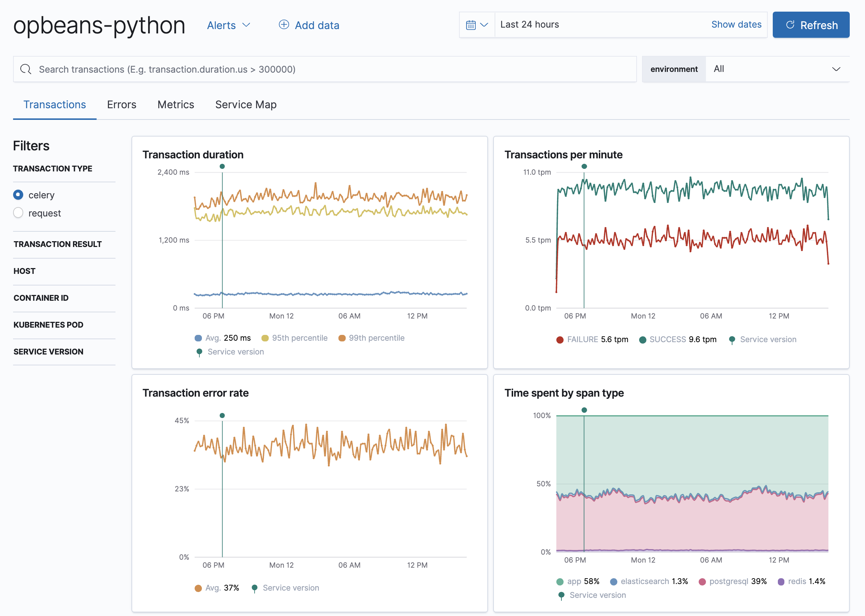Expand the HOST filter
The height and width of the screenshot is (616, 865).
click(24, 271)
